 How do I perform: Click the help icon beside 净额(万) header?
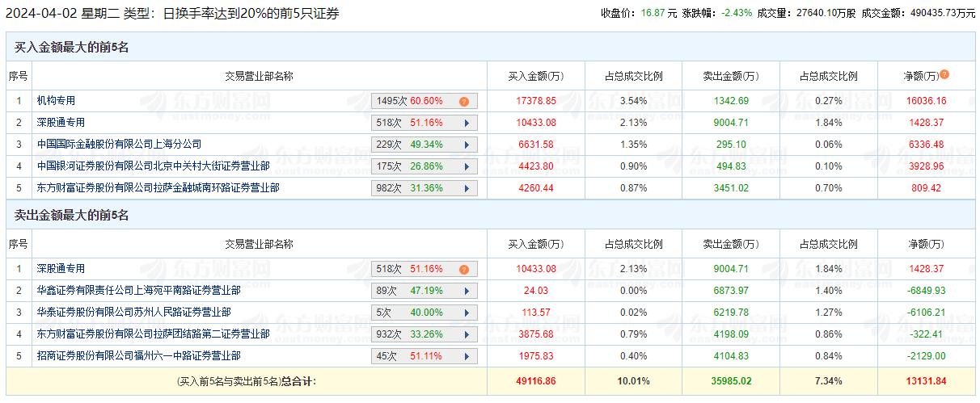[944, 75]
